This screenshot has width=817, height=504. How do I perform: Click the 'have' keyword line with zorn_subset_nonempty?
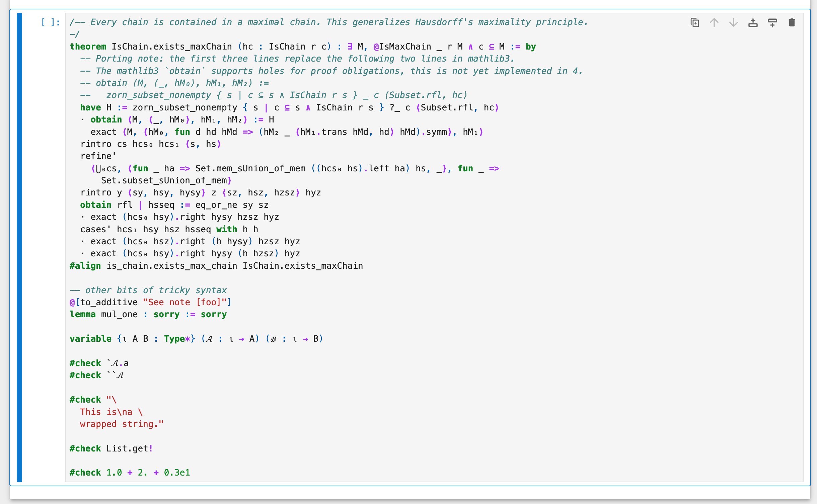point(290,107)
